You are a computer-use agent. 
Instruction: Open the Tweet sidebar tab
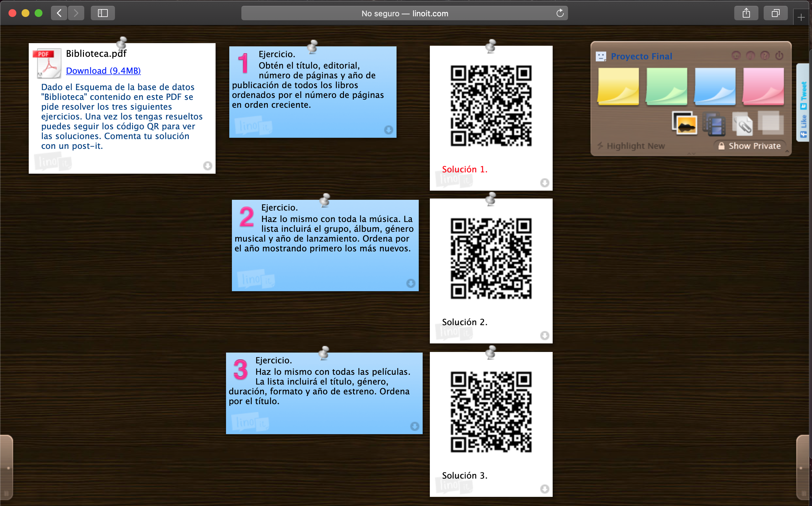click(x=803, y=95)
